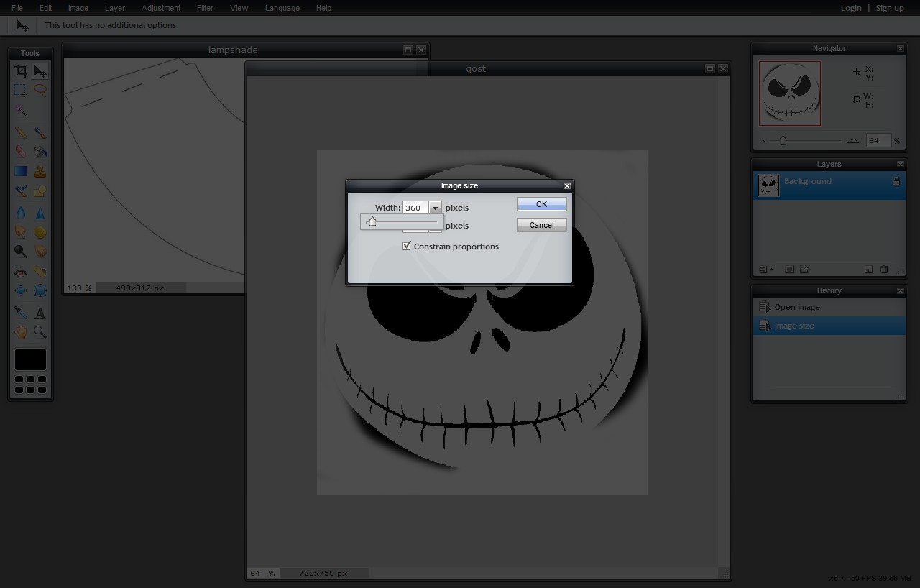
Task: Select the Magic Wand tool
Action: click(21, 111)
